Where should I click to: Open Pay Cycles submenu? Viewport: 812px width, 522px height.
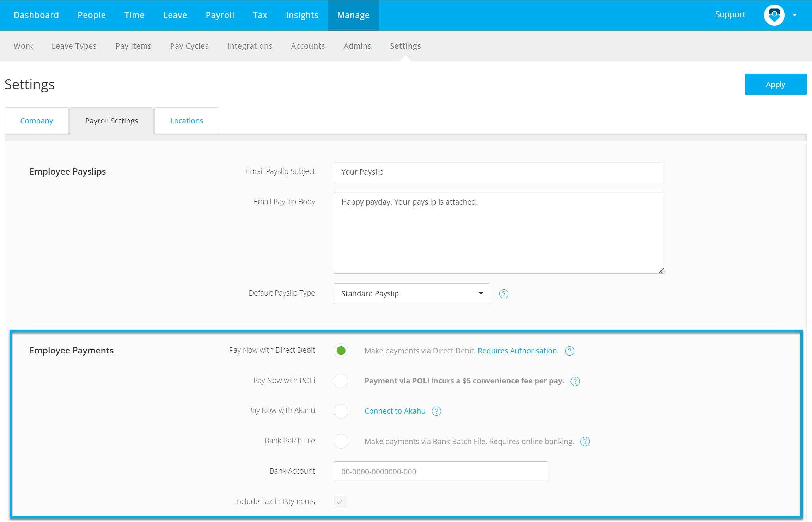pos(189,46)
